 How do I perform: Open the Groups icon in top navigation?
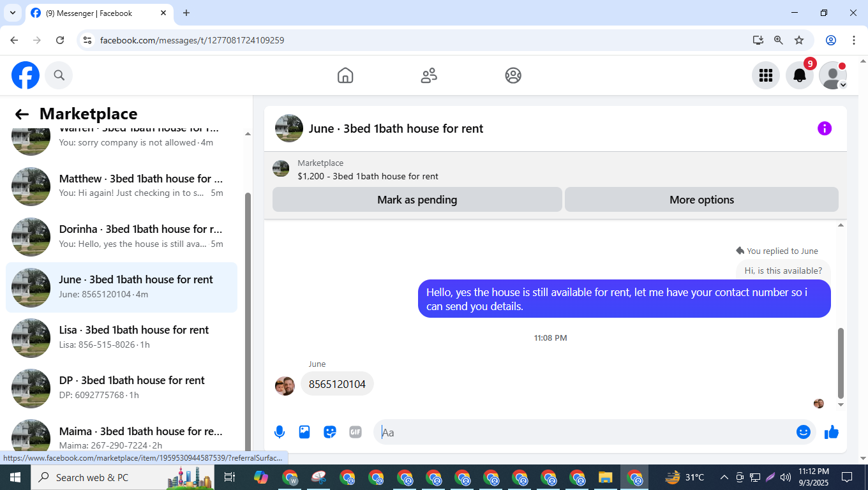[x=513, y=75]
